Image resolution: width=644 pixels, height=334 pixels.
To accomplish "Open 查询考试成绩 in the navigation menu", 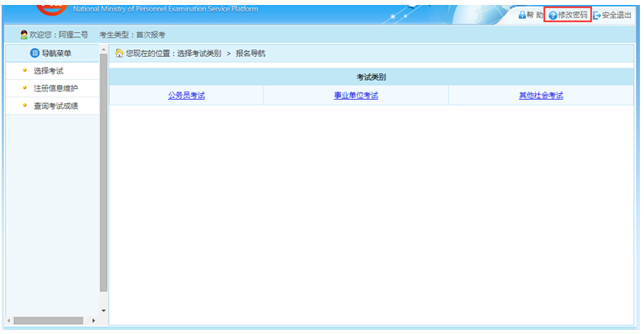I will click(56, 106).
